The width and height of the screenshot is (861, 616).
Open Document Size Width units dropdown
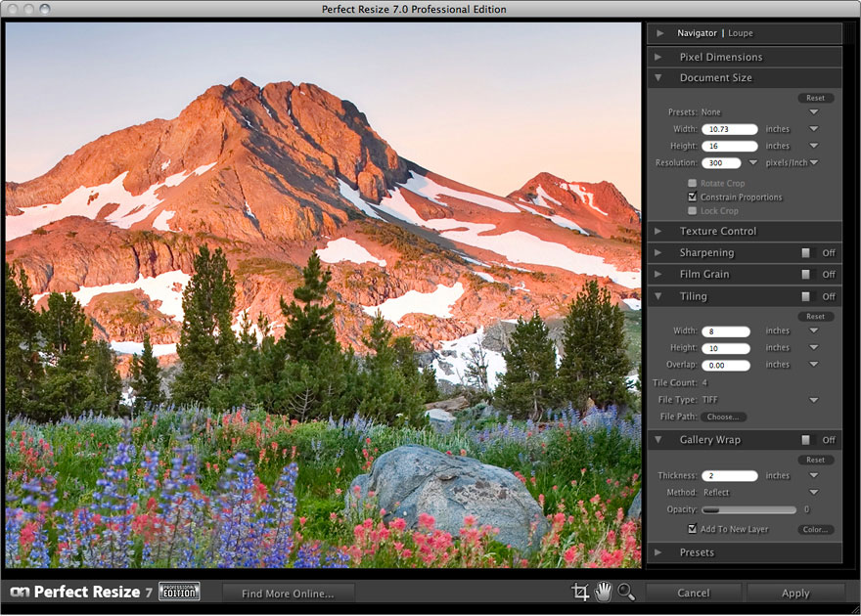point(814,129)
